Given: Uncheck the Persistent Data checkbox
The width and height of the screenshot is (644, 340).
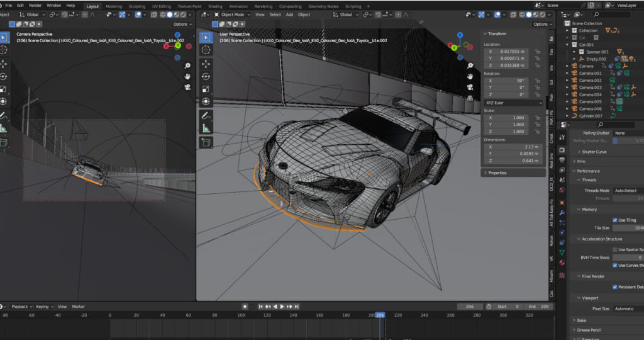Looking at the screenshot, I should 615,286.
